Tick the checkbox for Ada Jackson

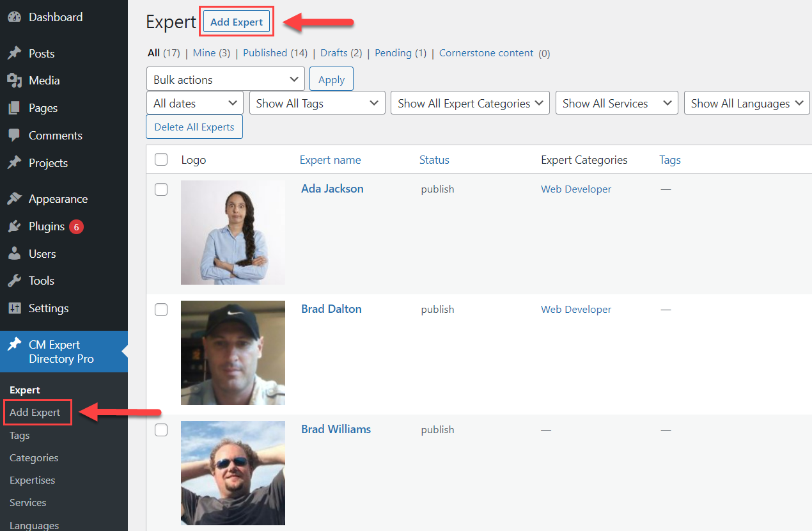pyautogui.click(x=161, y=189)
